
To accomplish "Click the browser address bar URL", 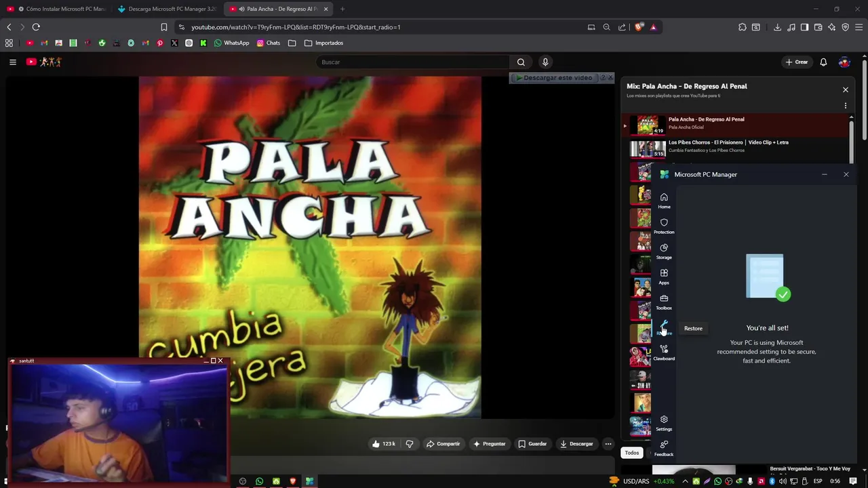I will pyautogui.click(x=296, y=27).
